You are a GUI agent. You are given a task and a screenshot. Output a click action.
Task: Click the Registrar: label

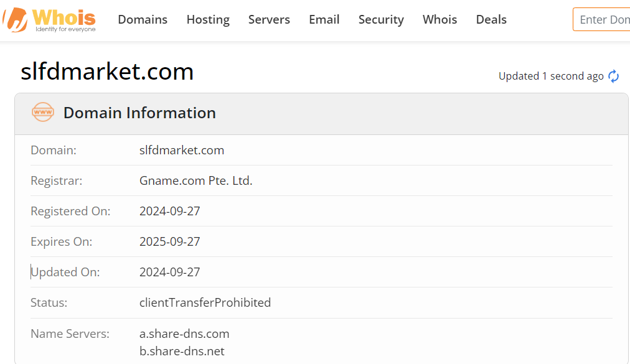pyautogui.click(x=56, y=180)
